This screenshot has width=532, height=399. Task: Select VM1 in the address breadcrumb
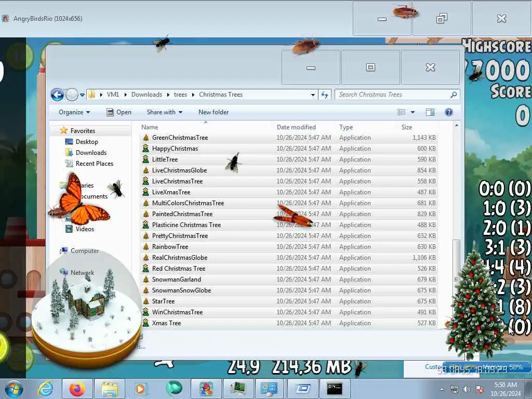coord(113,95)
